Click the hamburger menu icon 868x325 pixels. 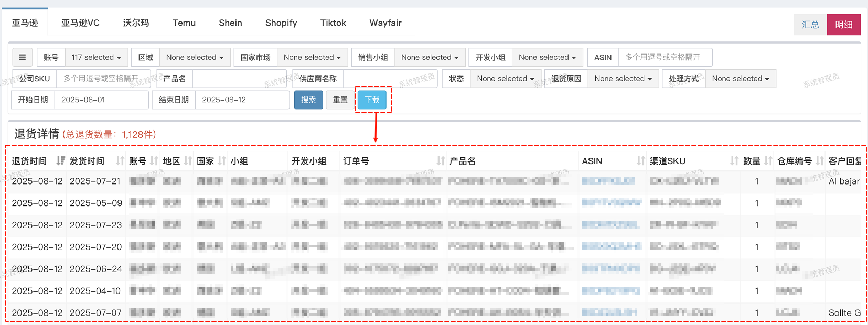[22, 57]
